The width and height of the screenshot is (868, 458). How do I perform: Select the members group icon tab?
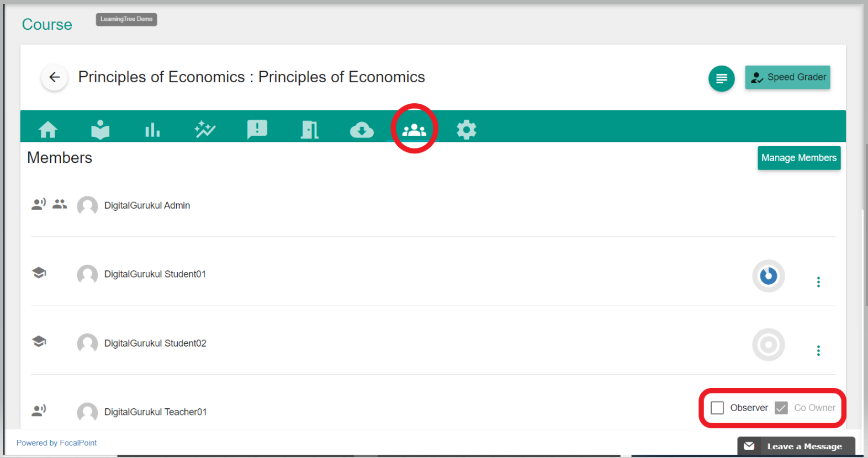(414, 130)
